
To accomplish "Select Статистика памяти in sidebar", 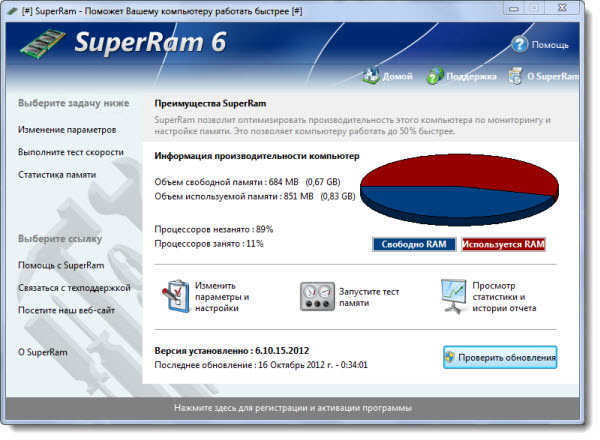I will [57, 175].
